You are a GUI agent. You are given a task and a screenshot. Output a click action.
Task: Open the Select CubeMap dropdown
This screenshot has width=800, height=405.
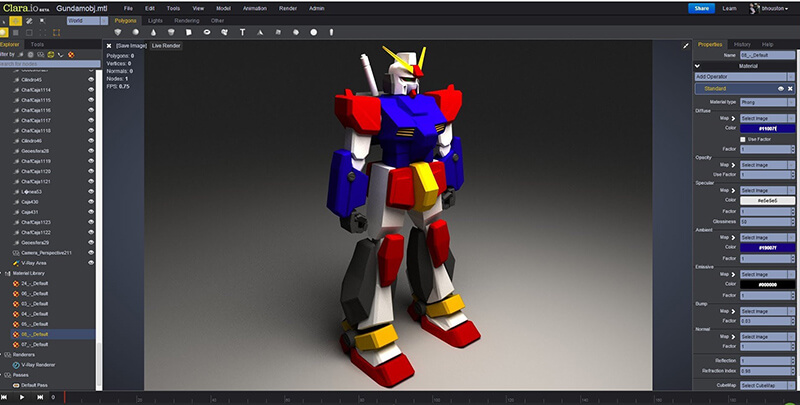[767, 386]
